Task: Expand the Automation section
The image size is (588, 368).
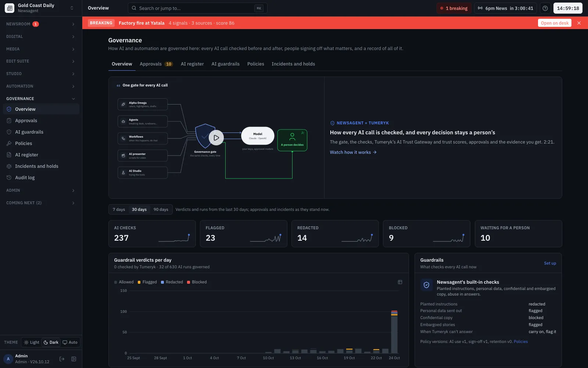Action: point(41,86)
